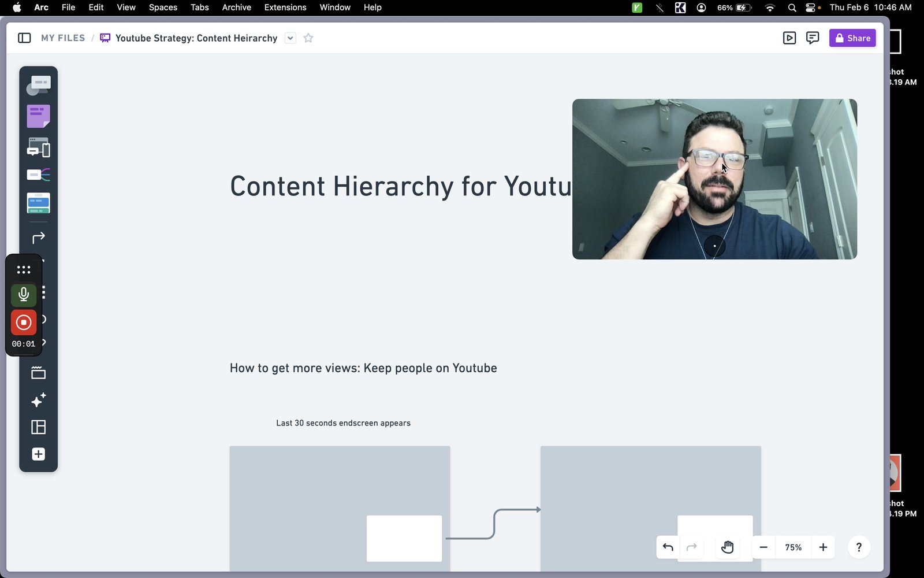Open Spotlight search in menu bar

tap(792, 8)
